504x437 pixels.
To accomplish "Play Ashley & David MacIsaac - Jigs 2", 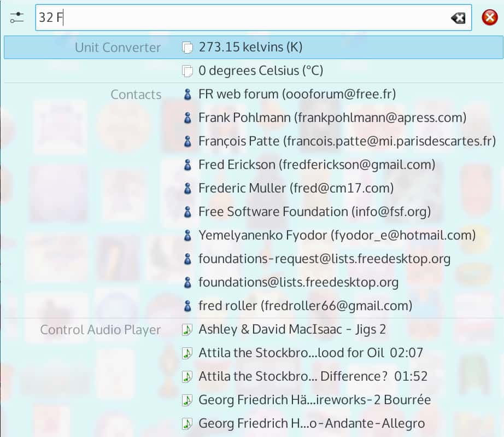I will [x=253, y=329].
